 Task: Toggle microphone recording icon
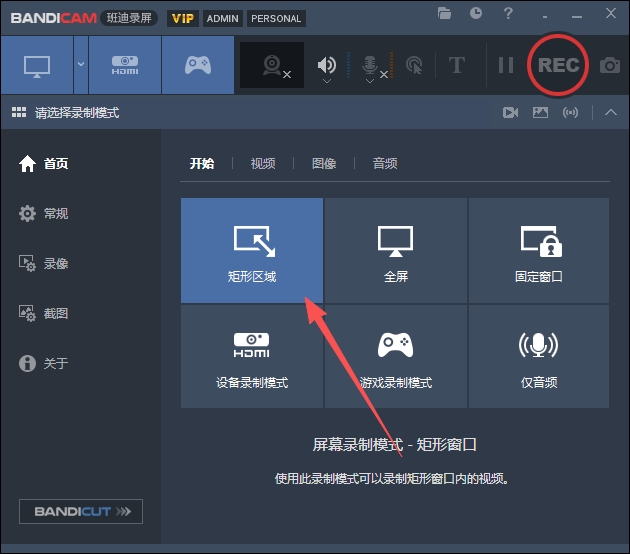370,64
